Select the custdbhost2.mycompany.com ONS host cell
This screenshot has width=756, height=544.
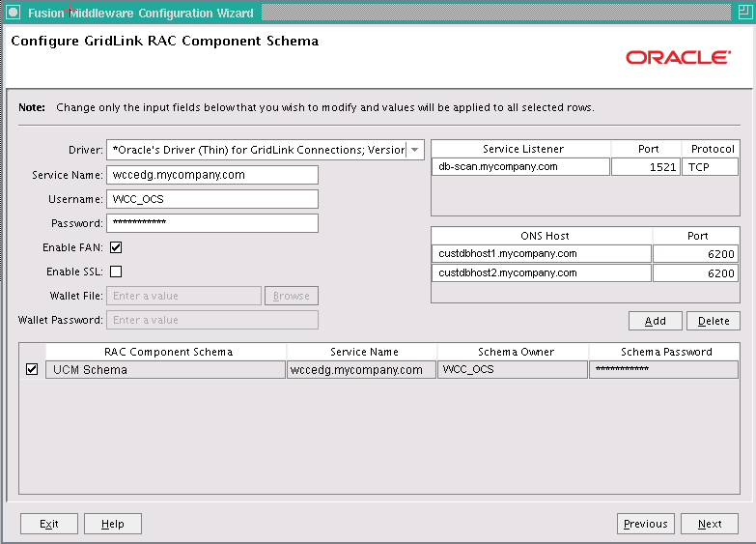point(542,272)
